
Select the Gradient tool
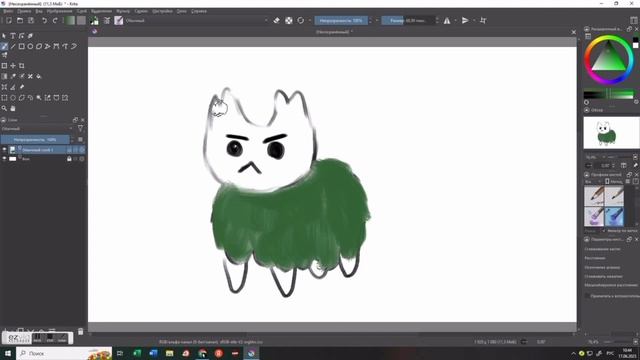pyautogui.click(x=4, y=76)
